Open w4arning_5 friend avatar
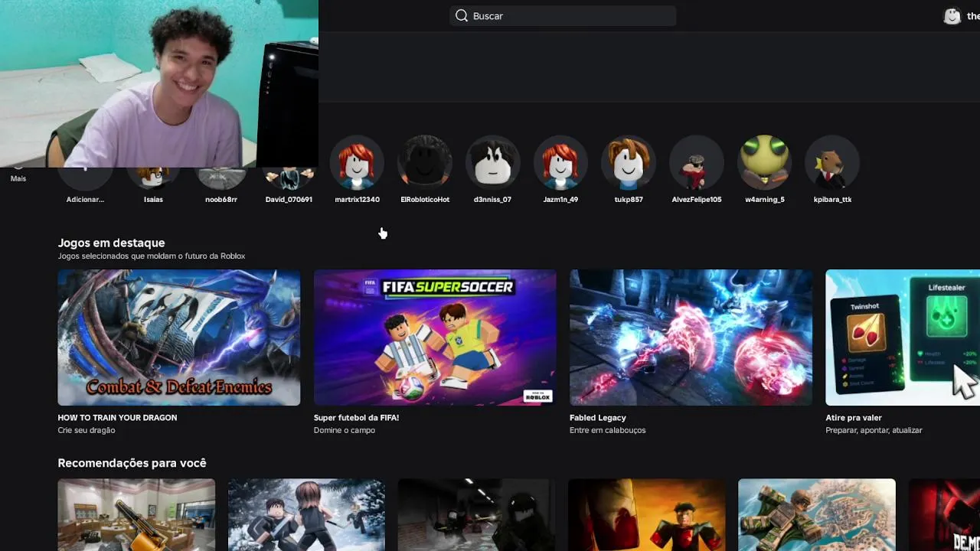980x551 pixels. click(x=764, y=162)
